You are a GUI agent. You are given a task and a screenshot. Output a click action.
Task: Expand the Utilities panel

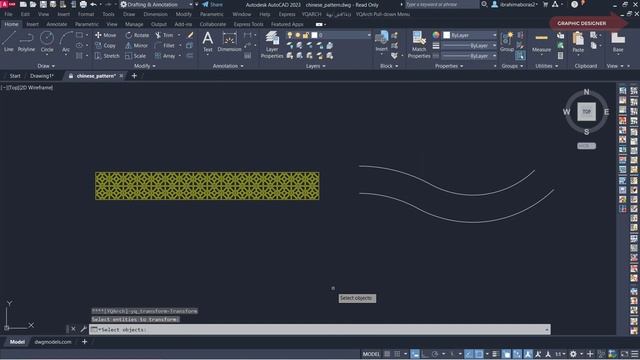coord(547,66)
